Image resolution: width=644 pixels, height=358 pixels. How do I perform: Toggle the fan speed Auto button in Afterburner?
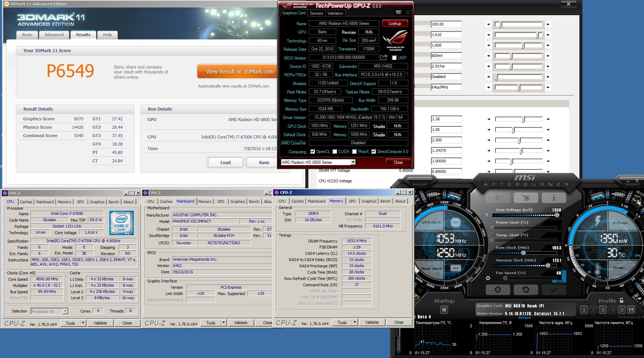(x=560, y=281)
